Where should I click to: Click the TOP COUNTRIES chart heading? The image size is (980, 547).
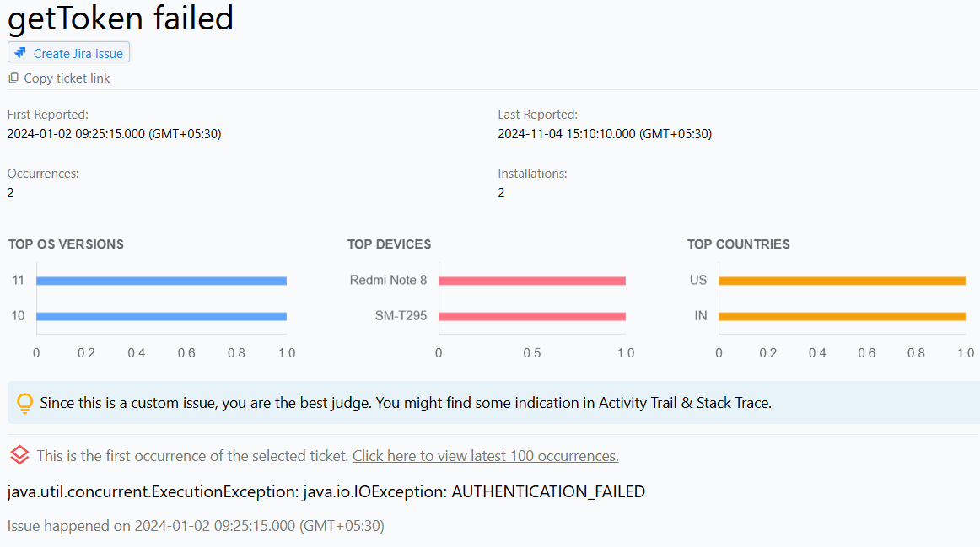738,244
